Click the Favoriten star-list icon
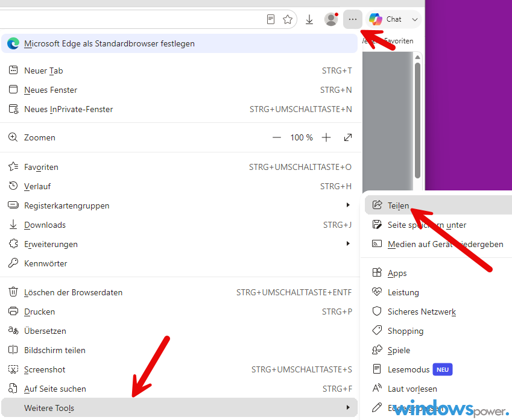Screen dimensions: 512x420 (x=13, y=166)
